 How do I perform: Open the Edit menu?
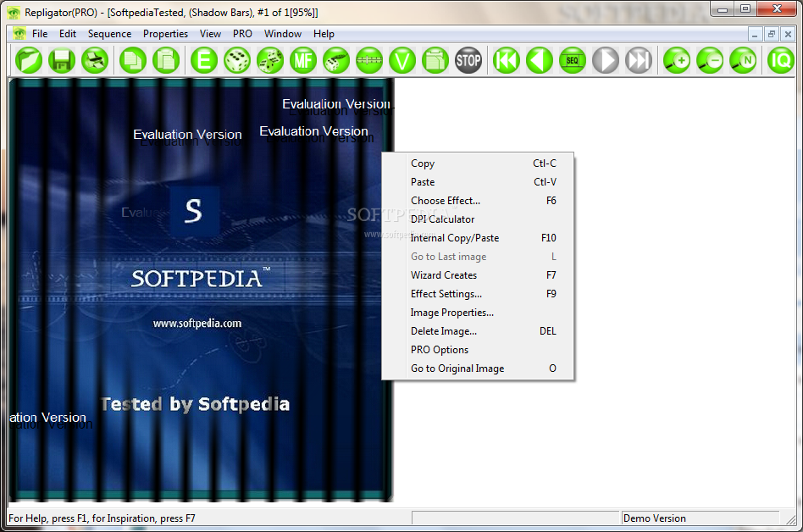(x=68, y=34)
